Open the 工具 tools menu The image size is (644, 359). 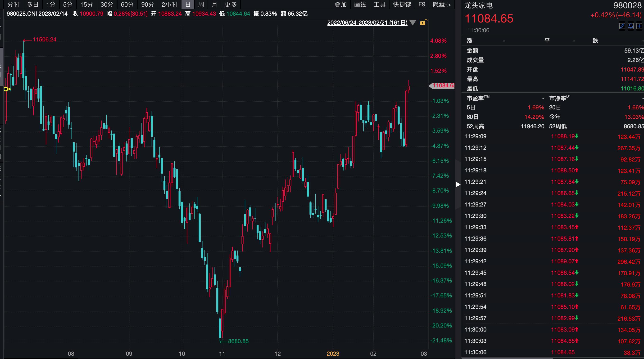[x=379, y=4]
